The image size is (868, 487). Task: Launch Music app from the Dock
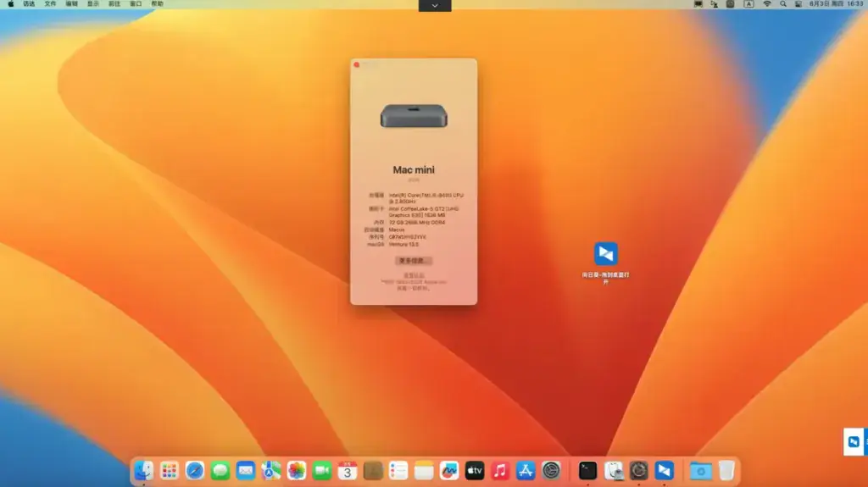point(500,470)
